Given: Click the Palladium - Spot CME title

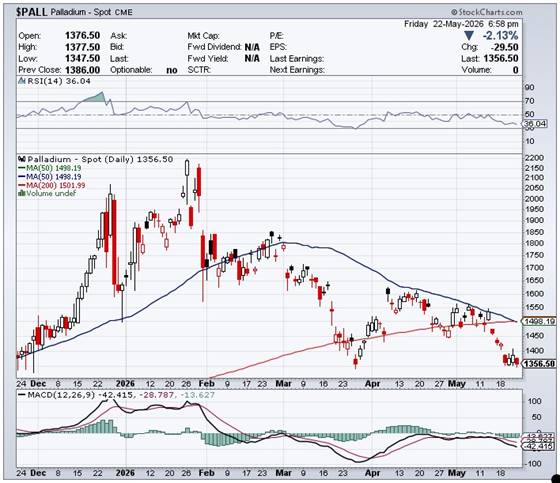Looking at the screenshot, I should coord(91,12).
